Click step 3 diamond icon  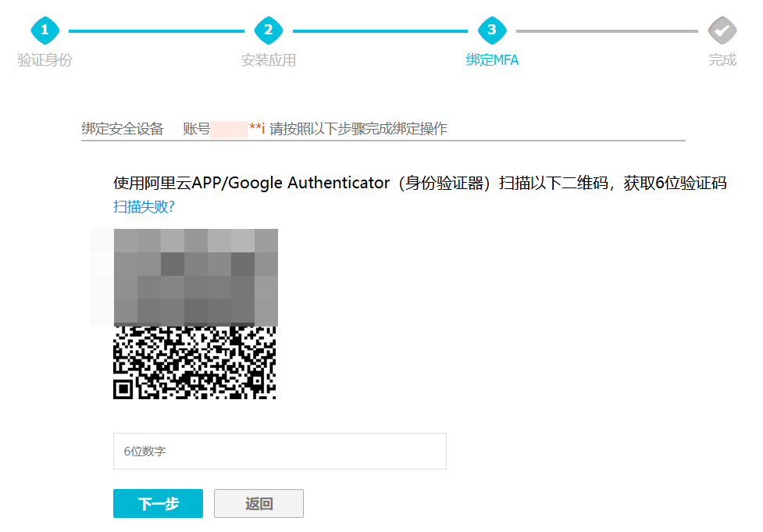(x=492, y=30)
